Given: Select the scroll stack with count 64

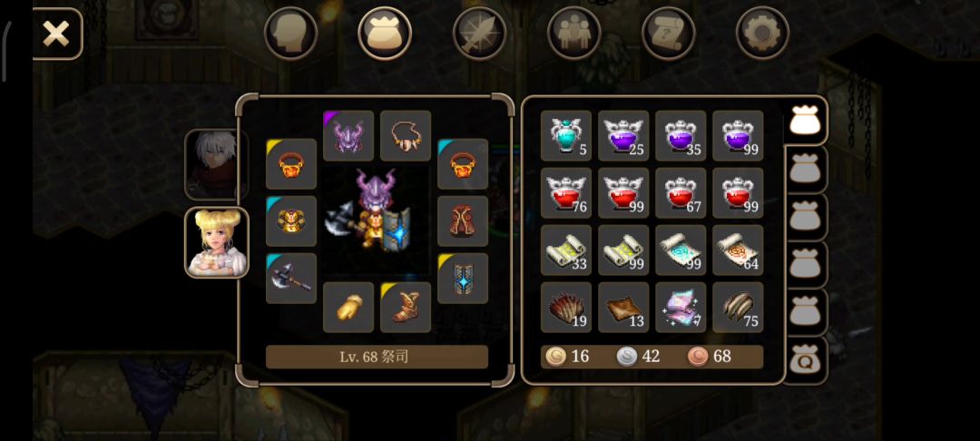Looking at the screenshot, I should coord(738,250).
